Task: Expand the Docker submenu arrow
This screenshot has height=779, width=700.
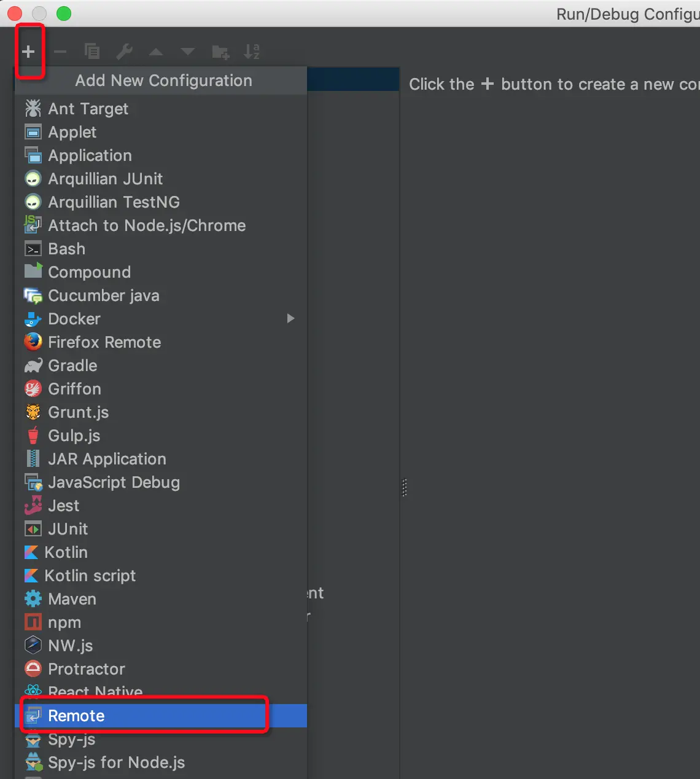Action: [290, 318]
